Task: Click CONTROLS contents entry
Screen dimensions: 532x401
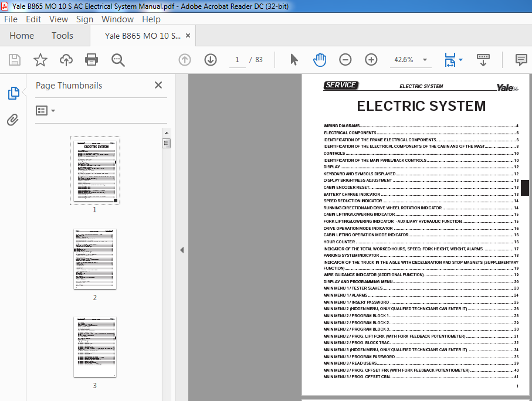Action: pos(421,154)
